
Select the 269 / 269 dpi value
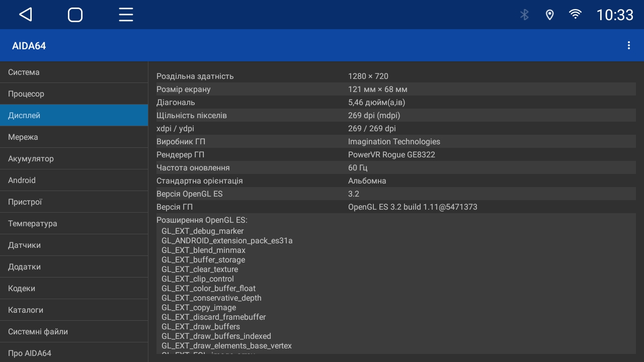(372, 129)
